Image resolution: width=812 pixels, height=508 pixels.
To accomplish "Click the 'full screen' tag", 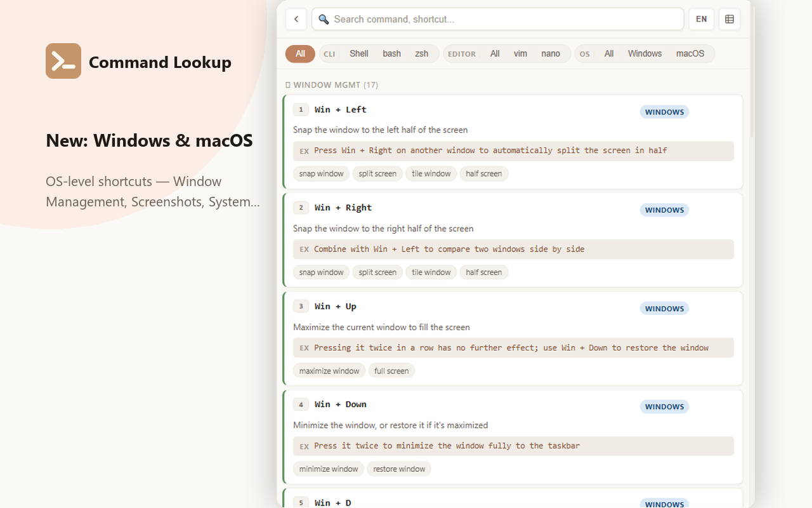I will [x=391, y=371].
